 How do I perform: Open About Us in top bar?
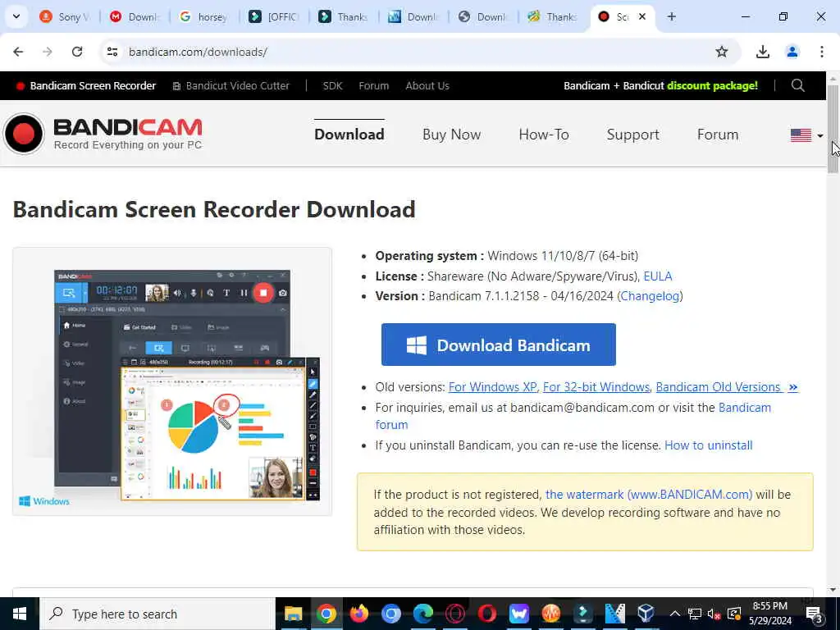[x=427, y=85]
